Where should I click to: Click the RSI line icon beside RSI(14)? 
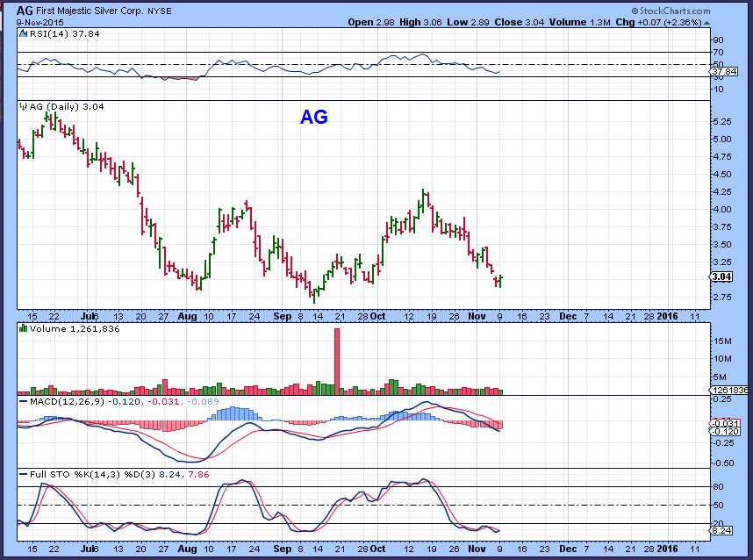click(x=23, y=33)
